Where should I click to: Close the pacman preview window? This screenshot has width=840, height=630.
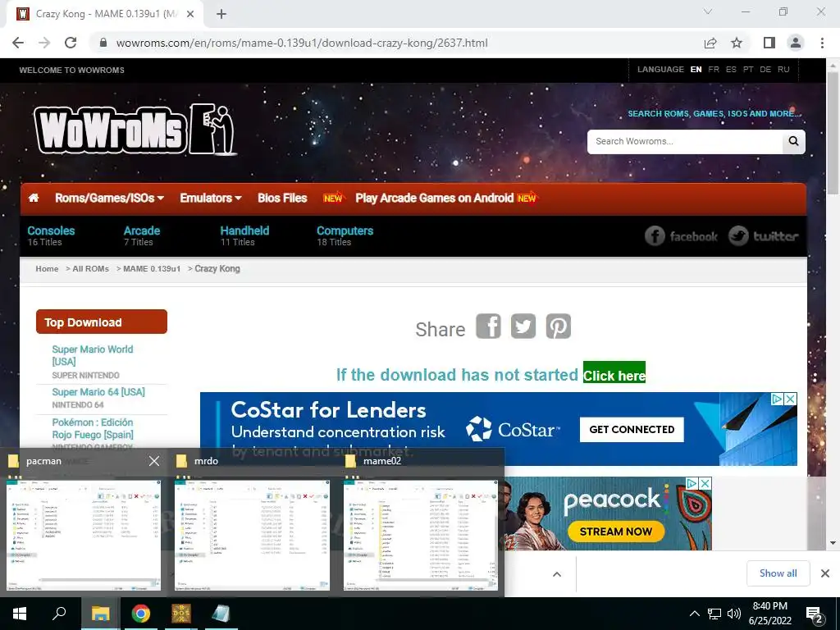pos(154,461)
